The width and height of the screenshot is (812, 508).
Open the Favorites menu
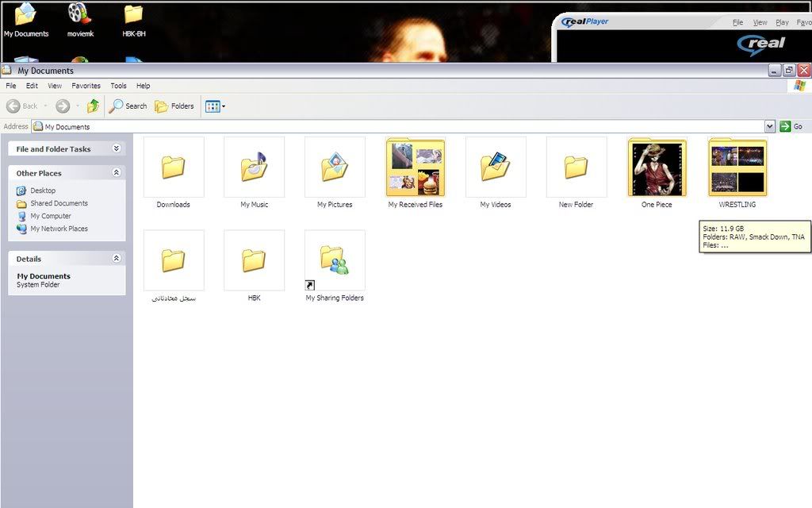click(x=86, y=86)
